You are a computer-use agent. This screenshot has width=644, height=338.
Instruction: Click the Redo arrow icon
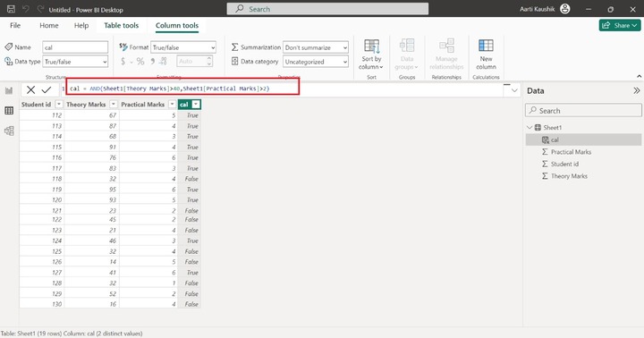pyautogui.click(x=40, y=9)
